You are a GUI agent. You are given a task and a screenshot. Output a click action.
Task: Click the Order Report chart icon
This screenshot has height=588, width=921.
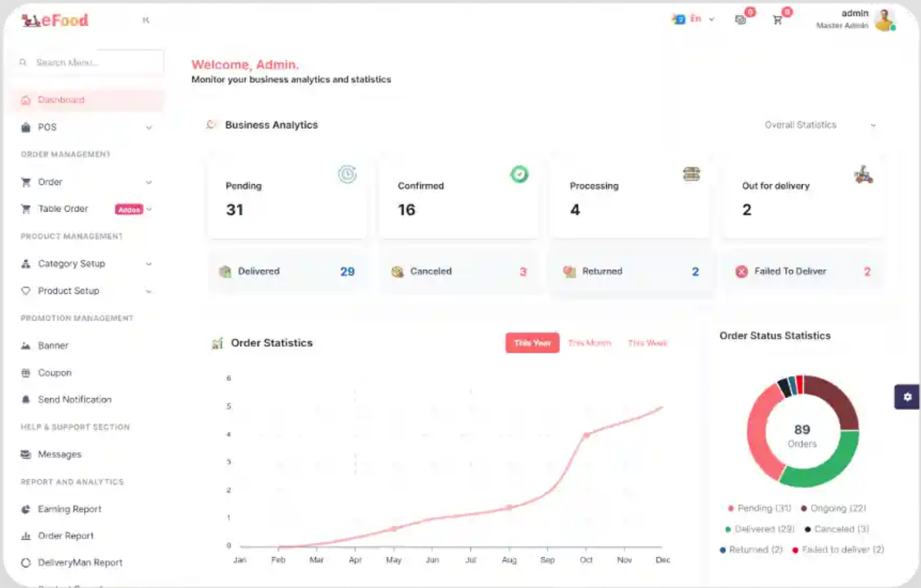26,536
